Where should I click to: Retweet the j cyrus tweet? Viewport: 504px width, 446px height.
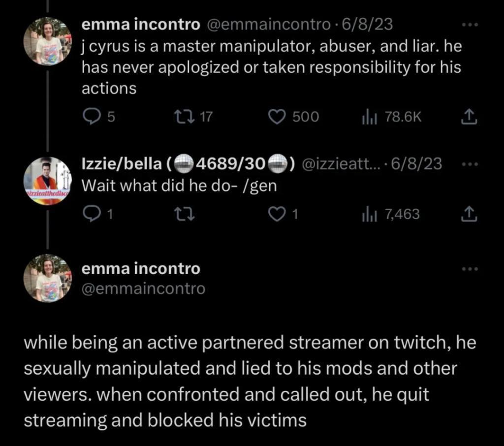point(183,117)
